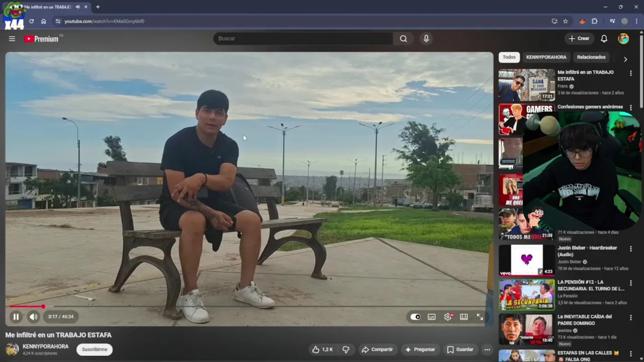The image size is (644, 362).
Task: Open LA SECUNDARIA video thumbnail
Action: pyautogui.click(x=526, y=295)
